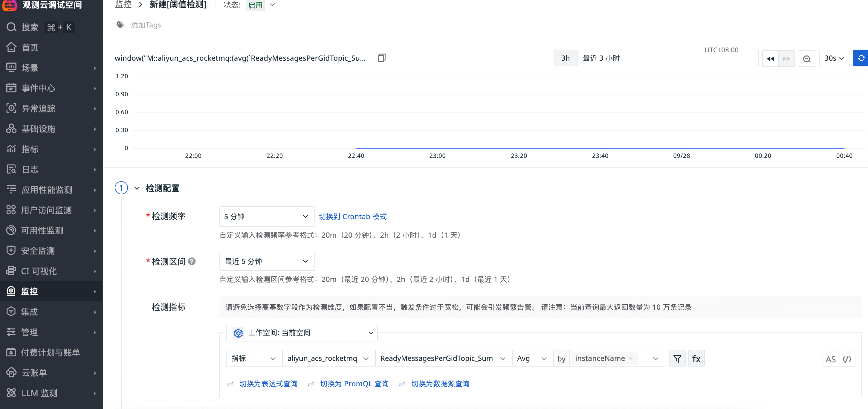Remove the instanceName tag with x
The width and height of the screenshot is (868, 409).
[x=631, y=358]
